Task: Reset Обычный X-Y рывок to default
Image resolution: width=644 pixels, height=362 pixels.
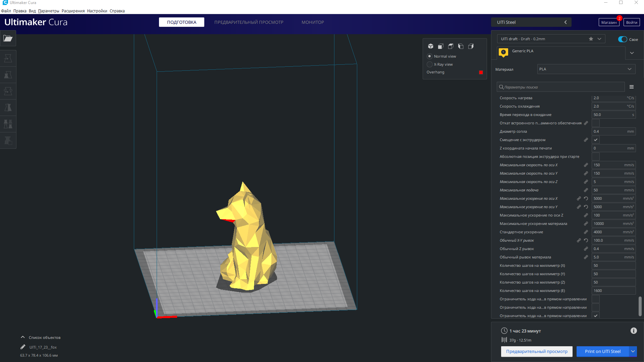Action: pos(586,240)
